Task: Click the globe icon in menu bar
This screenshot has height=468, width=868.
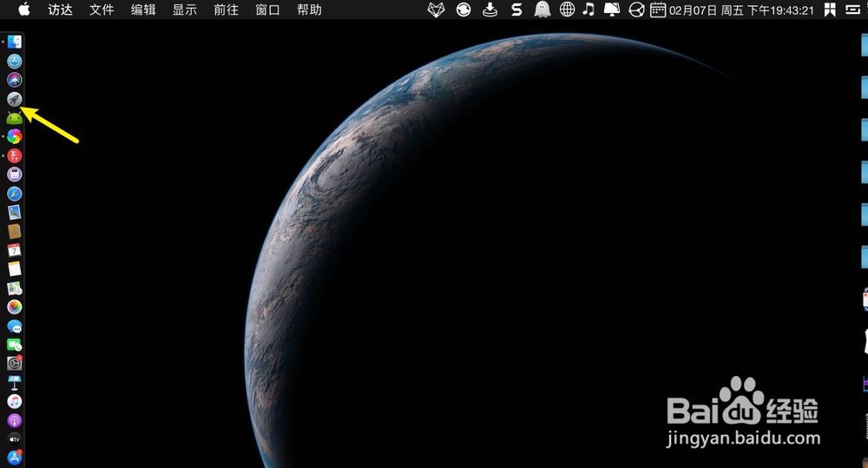Action: click(567, 10)
